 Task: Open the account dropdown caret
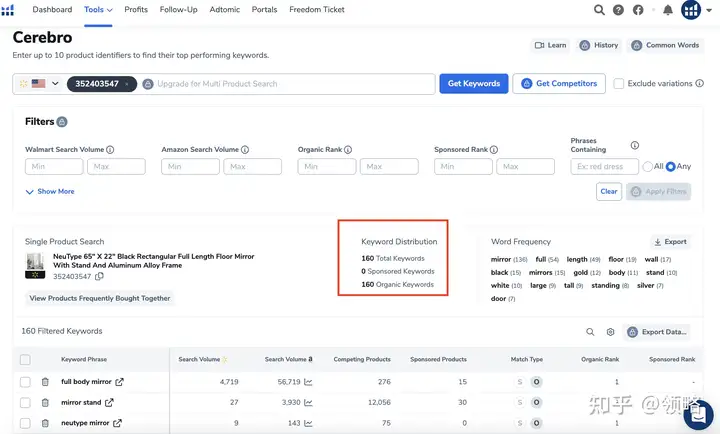(709, 10)
